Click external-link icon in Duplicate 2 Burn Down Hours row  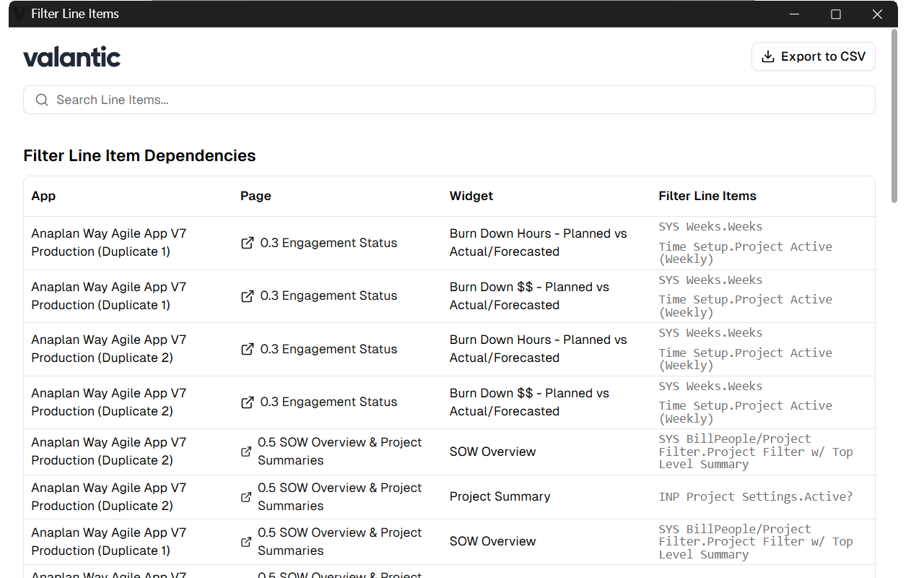click(x=247, y=349)
